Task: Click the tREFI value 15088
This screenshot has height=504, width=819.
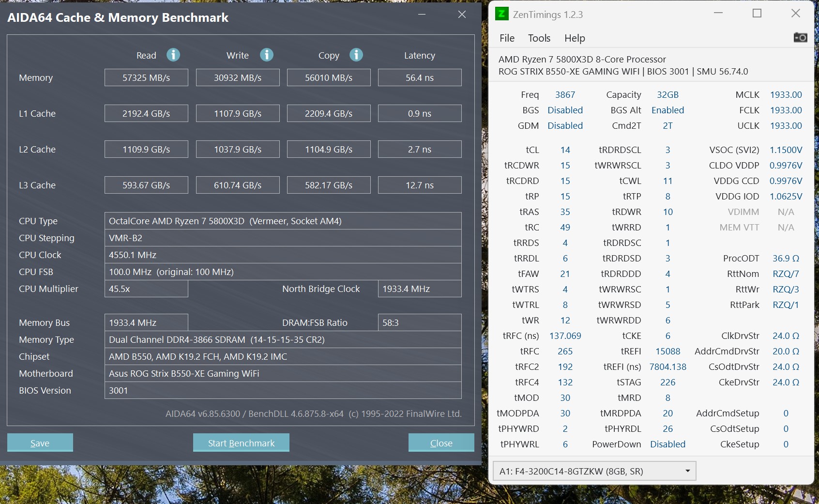Action: [667, 351]
